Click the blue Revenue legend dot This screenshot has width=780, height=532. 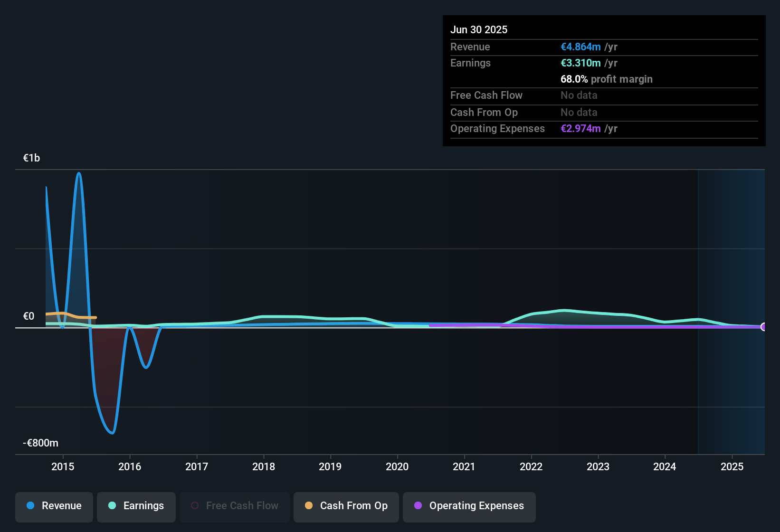(x=30, y=506)
